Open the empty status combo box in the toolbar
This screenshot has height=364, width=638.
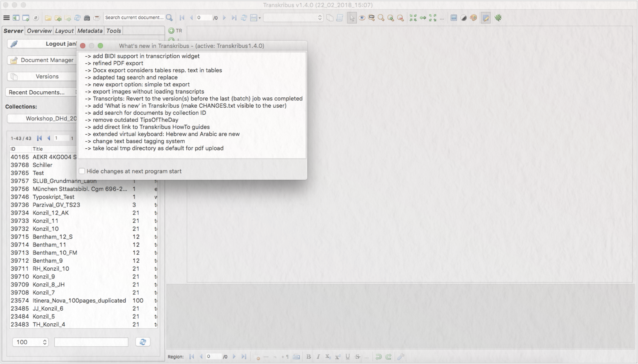293,18
